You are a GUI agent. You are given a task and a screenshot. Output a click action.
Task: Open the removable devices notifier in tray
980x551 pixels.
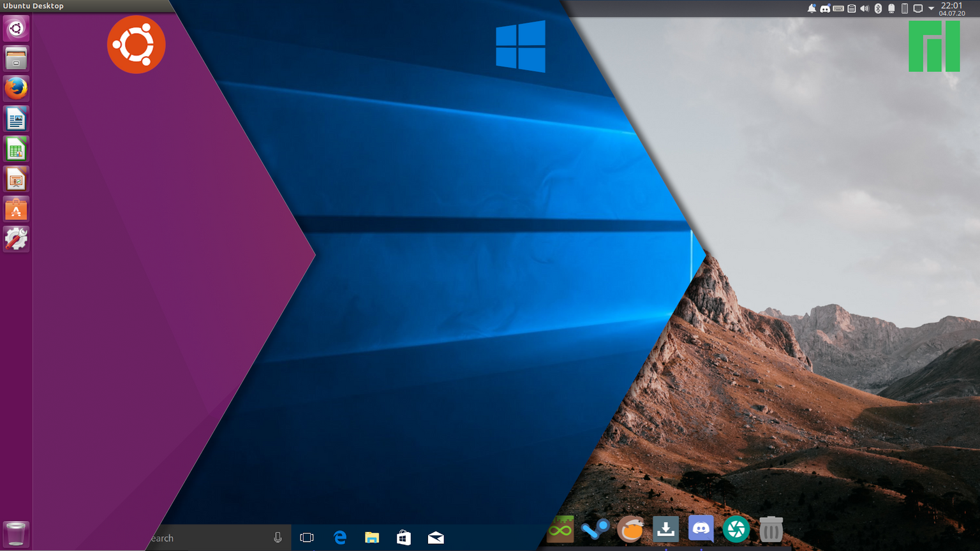(x=891, y=8)
